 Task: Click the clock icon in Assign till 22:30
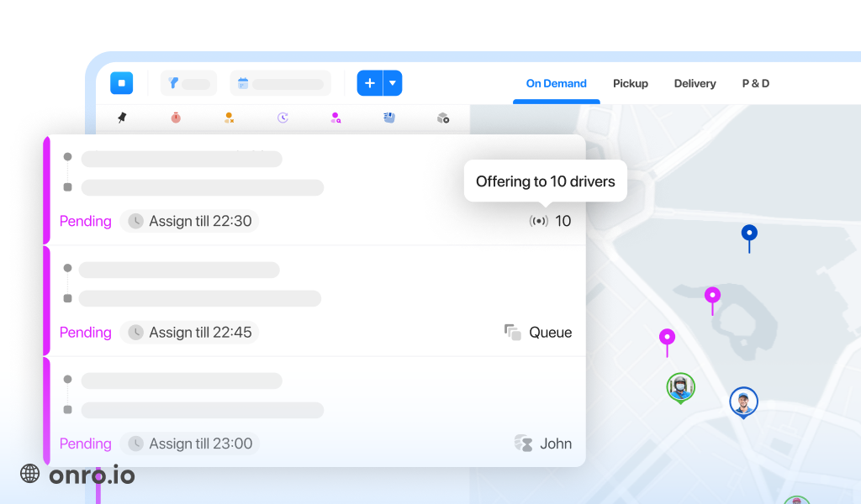click(x=135, y=221)
